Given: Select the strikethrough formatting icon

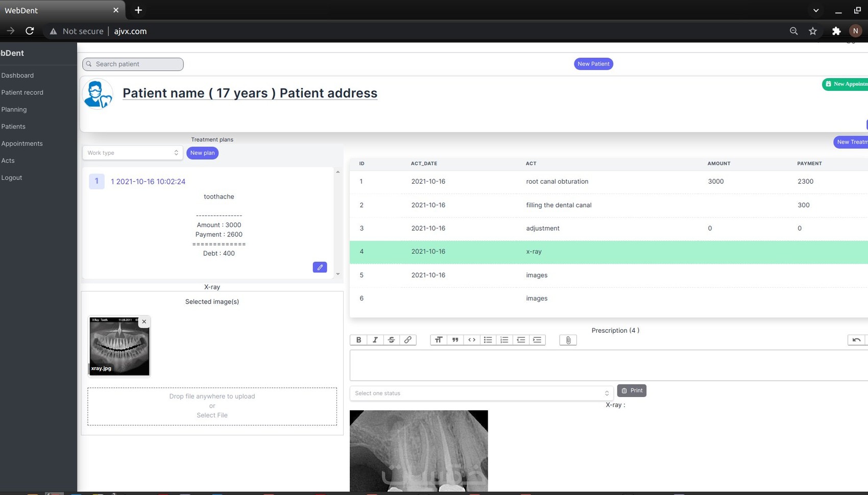Looking at the screenshot, I should (x=392, y=339).
